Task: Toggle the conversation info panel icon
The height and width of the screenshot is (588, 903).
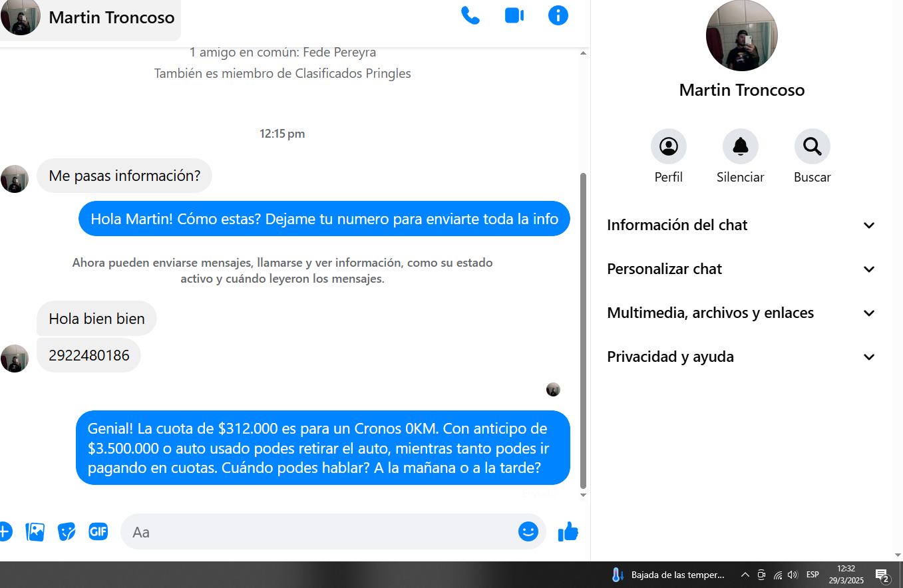Action: pyautogui.click(x=558, y=16)
